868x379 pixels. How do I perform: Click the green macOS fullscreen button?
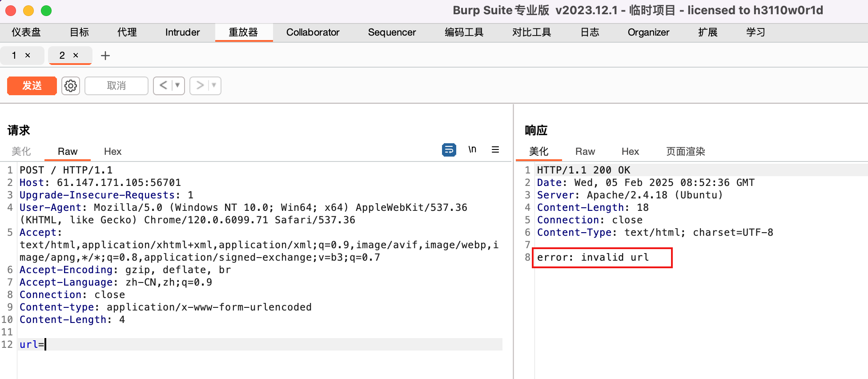[x=46, y=11]
